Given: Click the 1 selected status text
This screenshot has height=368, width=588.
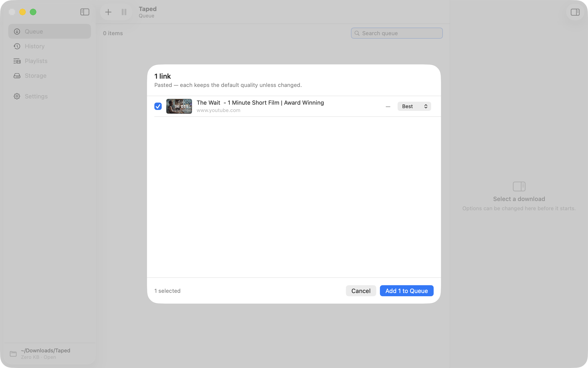Looking at the screenshot, I should click(167, 291).
